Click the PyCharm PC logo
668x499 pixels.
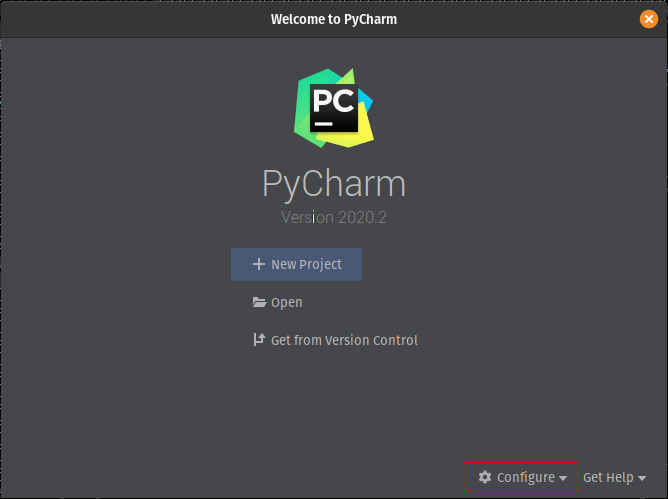(x=334, y=108)
